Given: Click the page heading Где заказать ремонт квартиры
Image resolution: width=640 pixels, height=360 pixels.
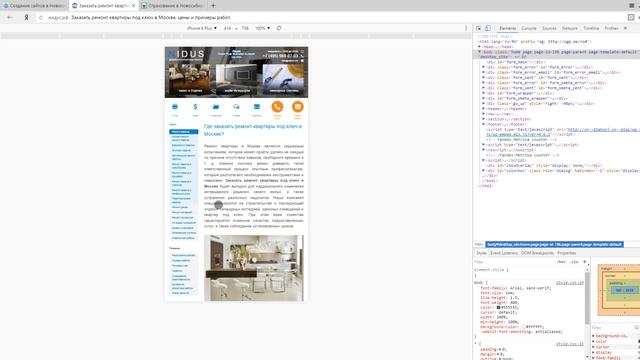Looking at the screenshot, I should tap(253, 130).
